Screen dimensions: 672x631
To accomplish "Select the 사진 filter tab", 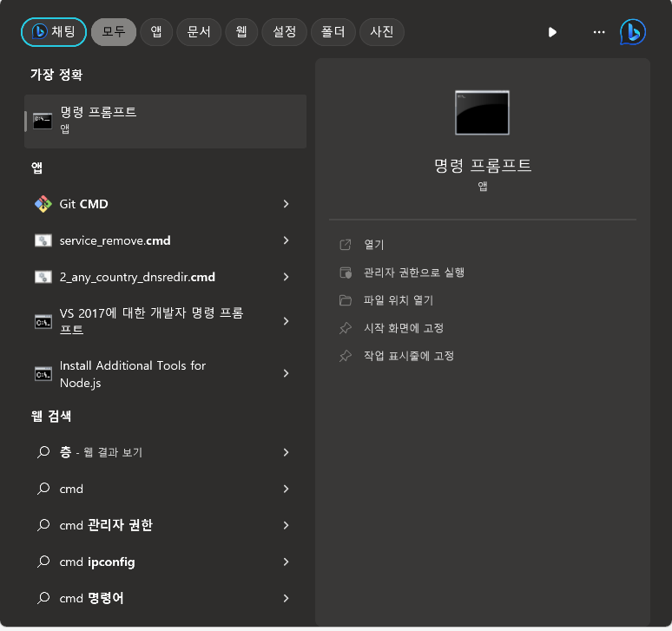I will point(381,32).
